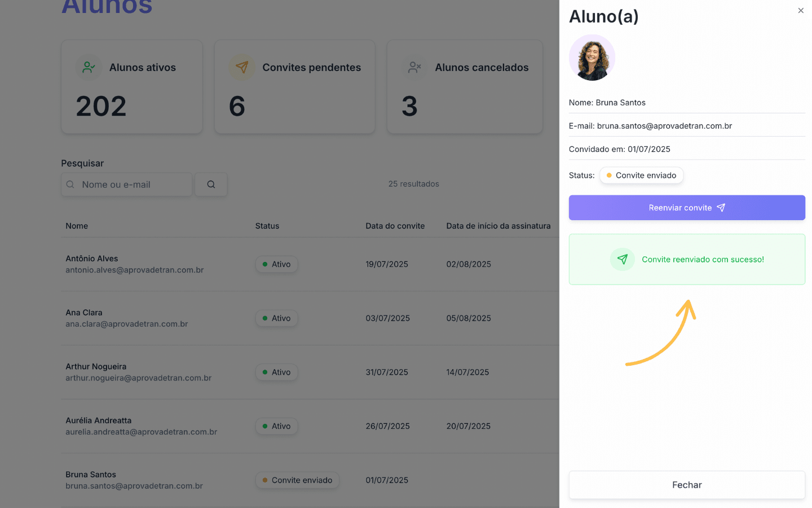Click Bruna Santos profile avatar photo
Image resolution: width=812 pixels, height=508 pixels.
pyautogui.click(x=592, y=58)
